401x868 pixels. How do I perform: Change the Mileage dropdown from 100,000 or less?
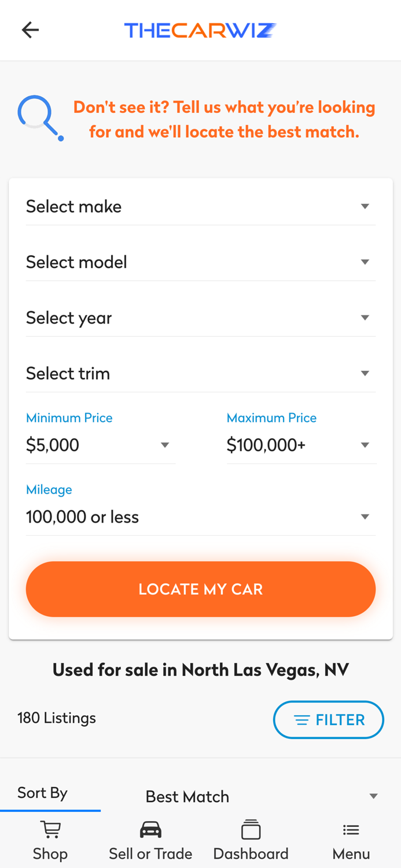(x=200, y=516)
